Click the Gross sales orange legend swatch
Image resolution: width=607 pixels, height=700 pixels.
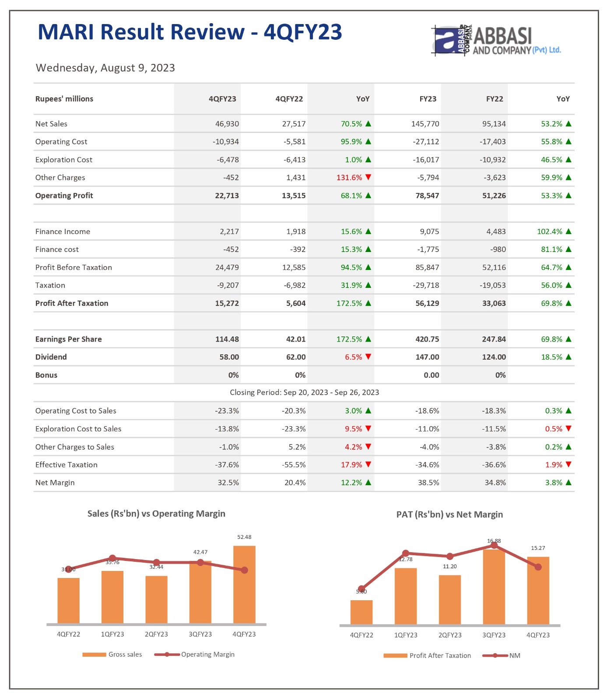(94, 654)
